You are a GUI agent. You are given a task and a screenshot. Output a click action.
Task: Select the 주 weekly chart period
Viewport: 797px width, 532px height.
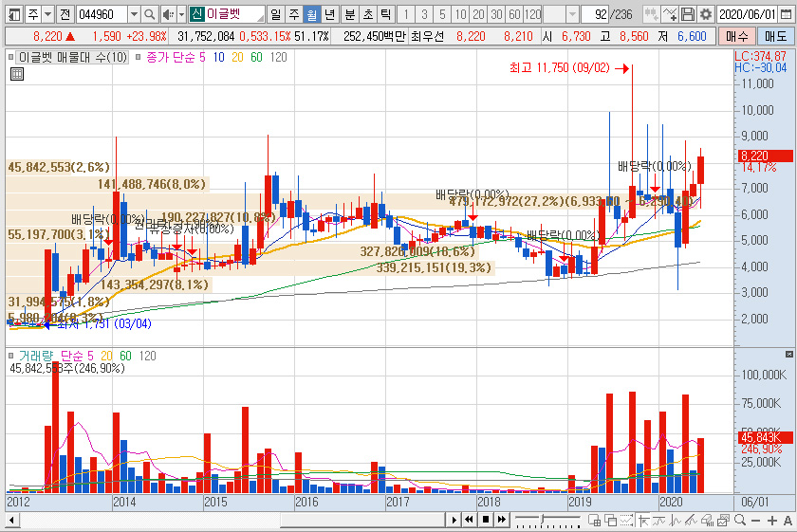click(294, 14)
